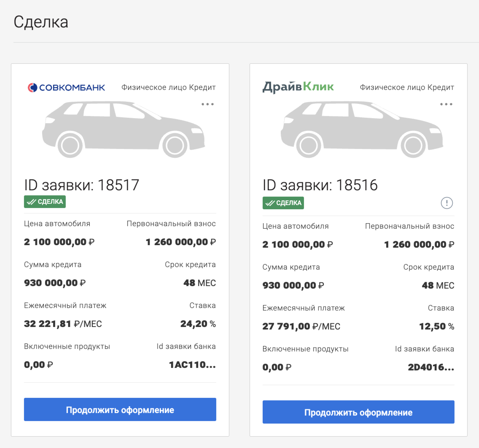Click exclamation info icon on application 18516
Viewport: 479px width, 448px height.
pyautogui.click(x=447, y=203)
